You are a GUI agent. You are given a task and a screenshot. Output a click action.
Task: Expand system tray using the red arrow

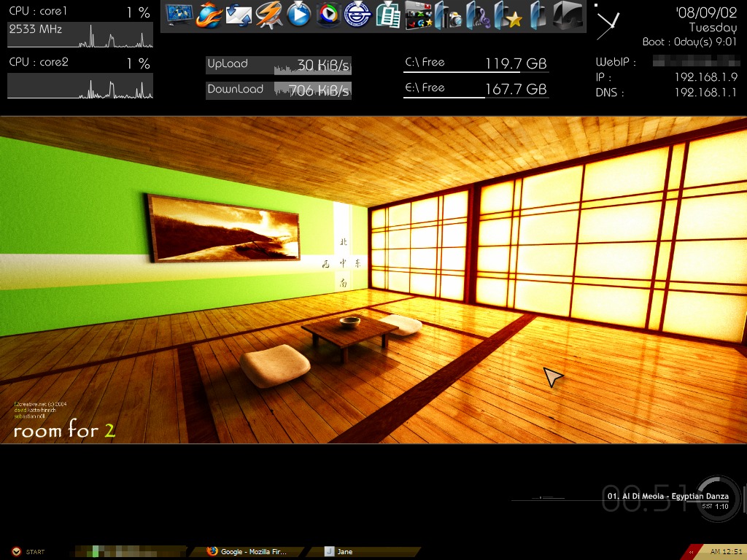691,552
